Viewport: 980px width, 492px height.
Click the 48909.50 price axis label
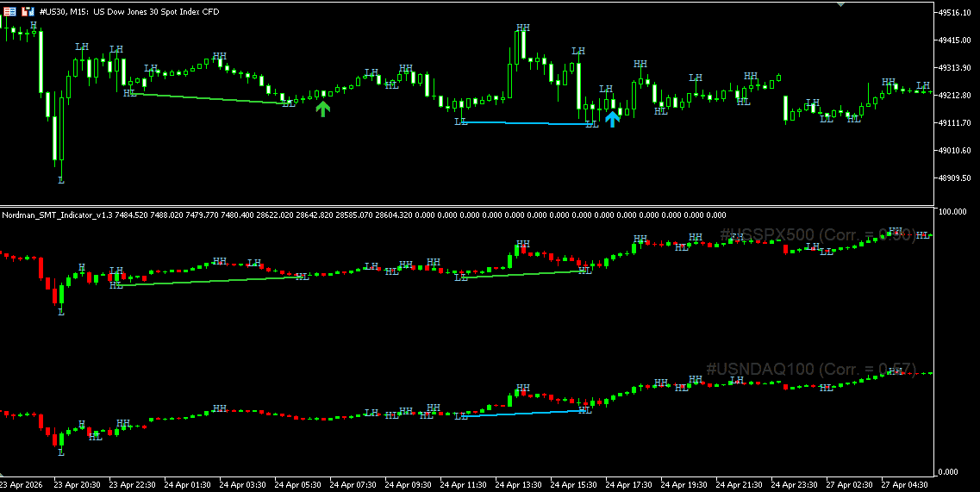point(954,178)
